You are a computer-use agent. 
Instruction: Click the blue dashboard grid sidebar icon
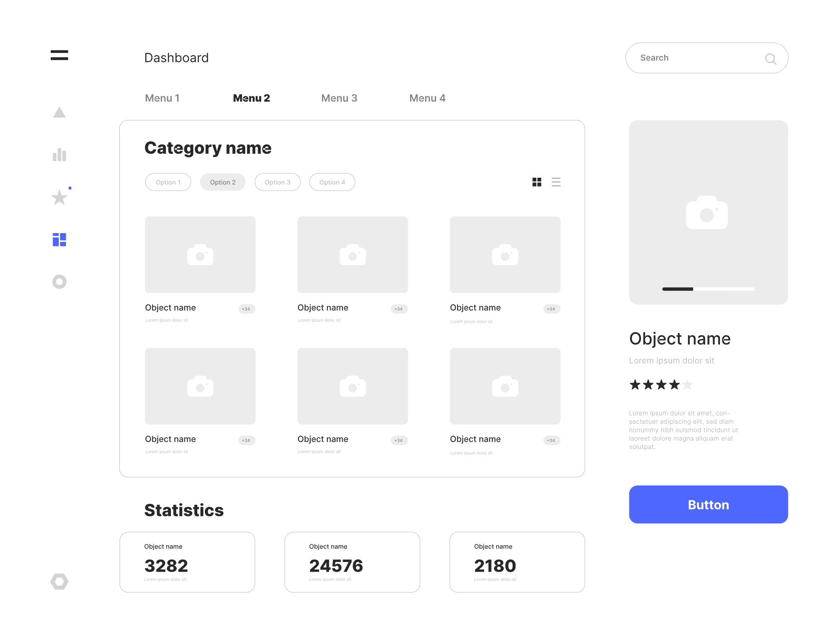[x=59, y=239]
